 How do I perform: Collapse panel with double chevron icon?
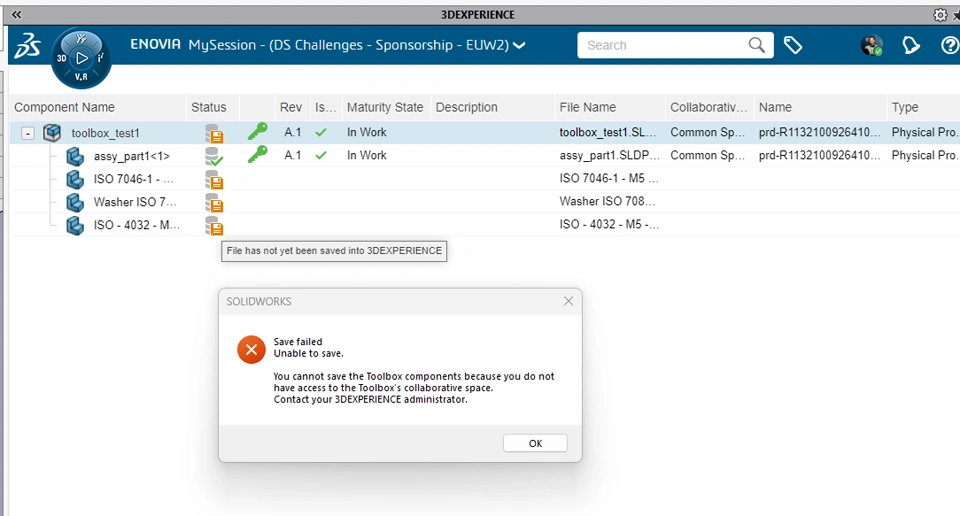17,14
